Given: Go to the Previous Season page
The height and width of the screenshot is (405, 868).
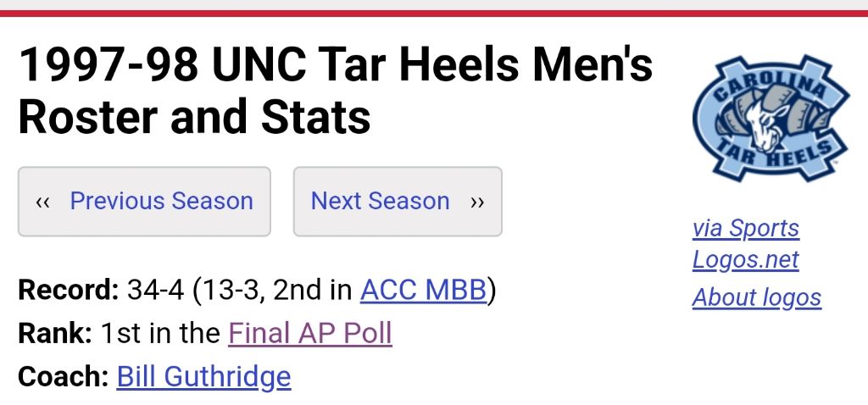Looking at the screenshot, I should click(x=161, y=202).
